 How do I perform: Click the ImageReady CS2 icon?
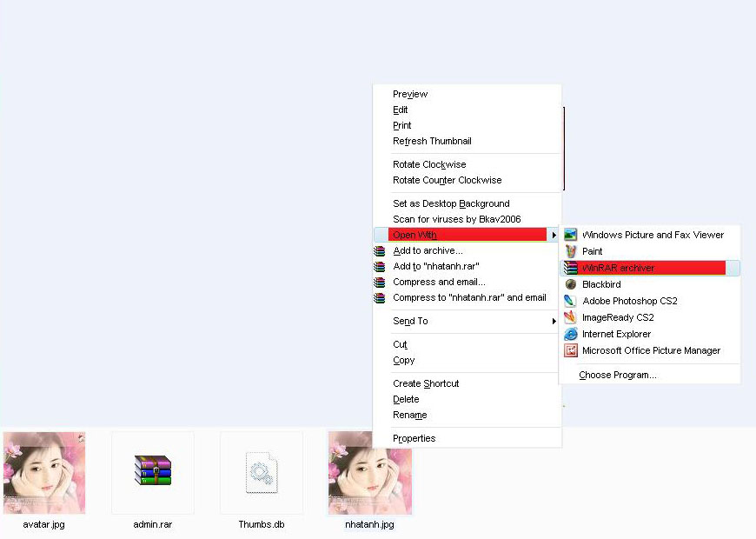[570, 317]
